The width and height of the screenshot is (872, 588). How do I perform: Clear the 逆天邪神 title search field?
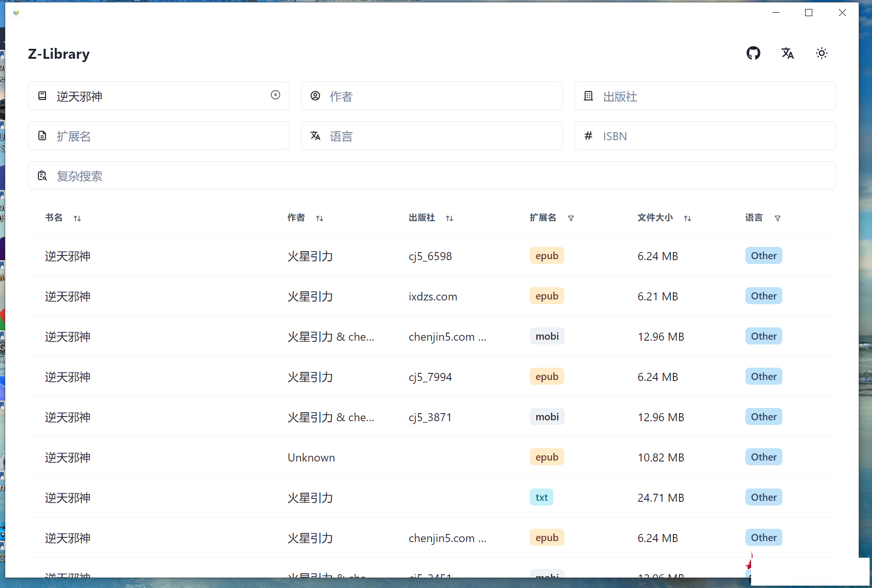(275, 95)
